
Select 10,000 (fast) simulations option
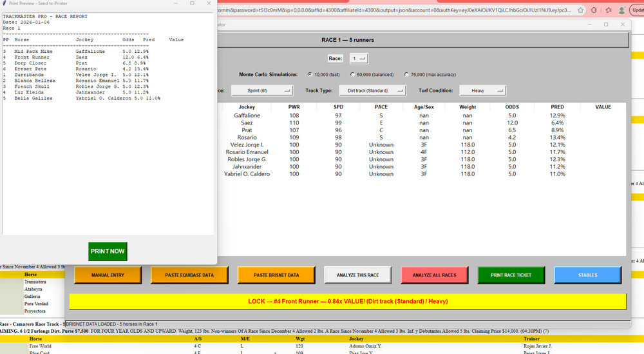(310, 75)
